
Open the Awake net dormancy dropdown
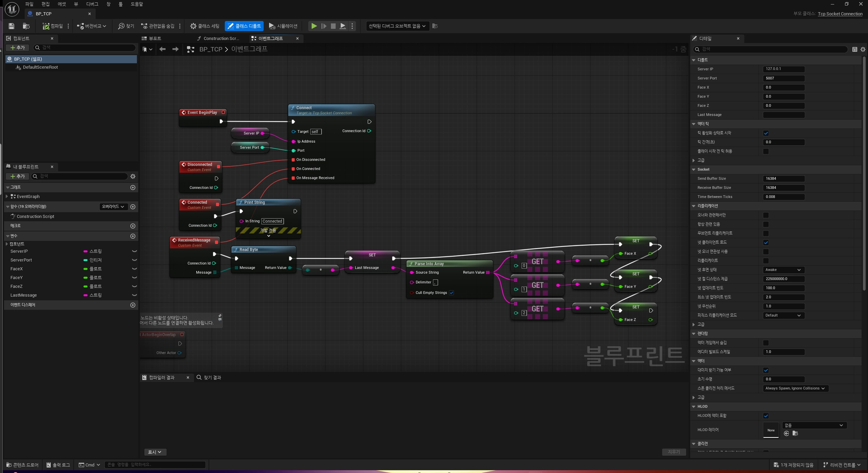click(x=783, y=270)
